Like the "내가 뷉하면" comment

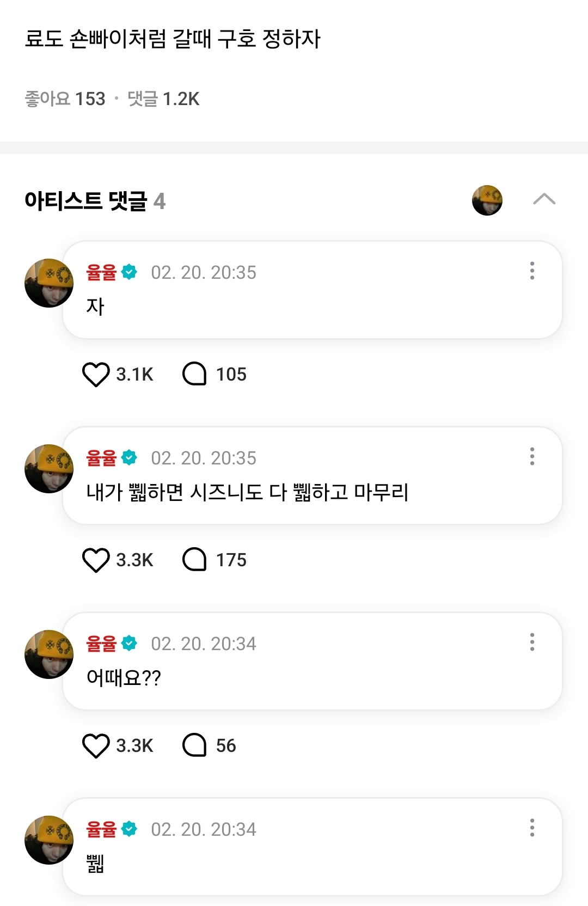96,560
